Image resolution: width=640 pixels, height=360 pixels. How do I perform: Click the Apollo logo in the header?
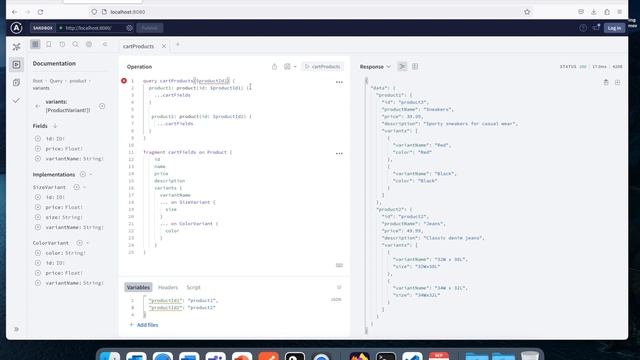click(x=16, y=28)
